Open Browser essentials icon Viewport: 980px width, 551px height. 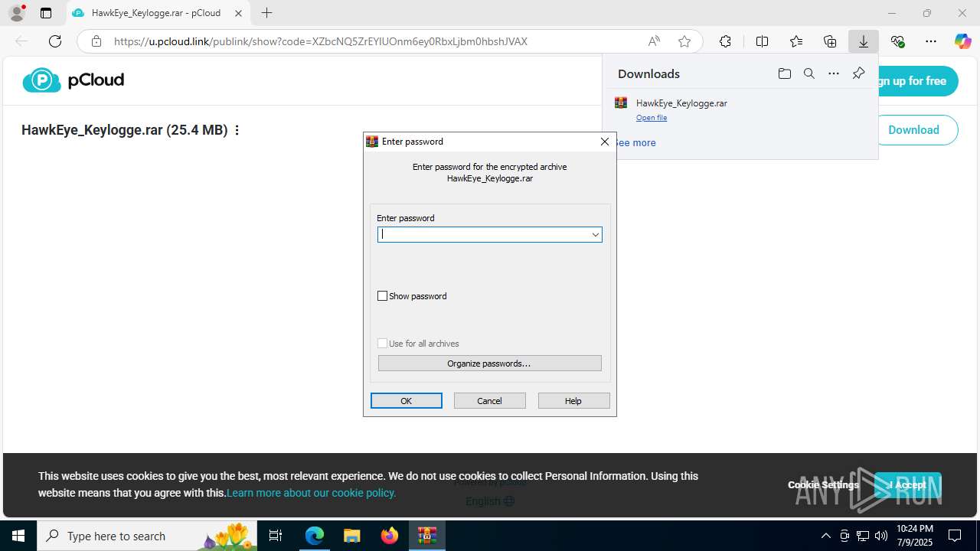(x=897, y=41)
